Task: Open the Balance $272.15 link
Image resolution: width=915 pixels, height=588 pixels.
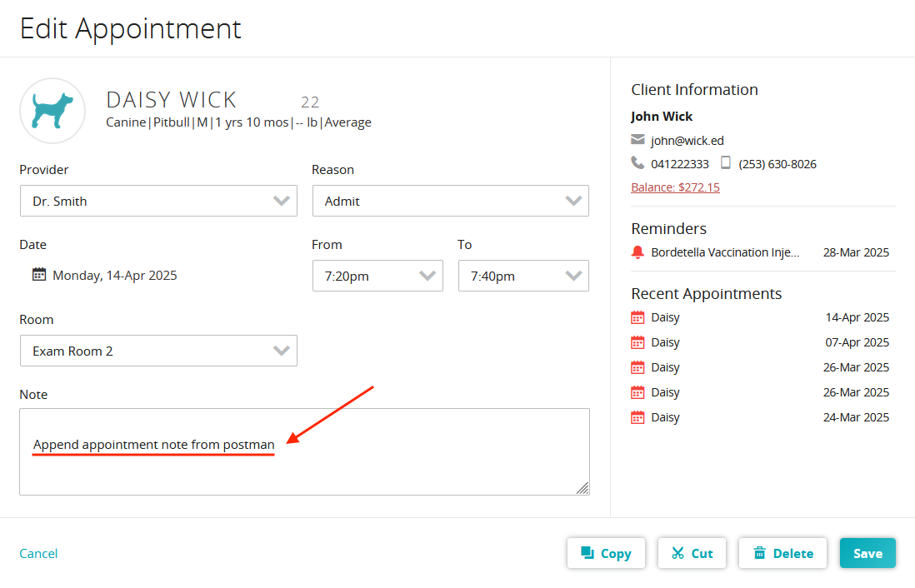Action: (675, 187)
